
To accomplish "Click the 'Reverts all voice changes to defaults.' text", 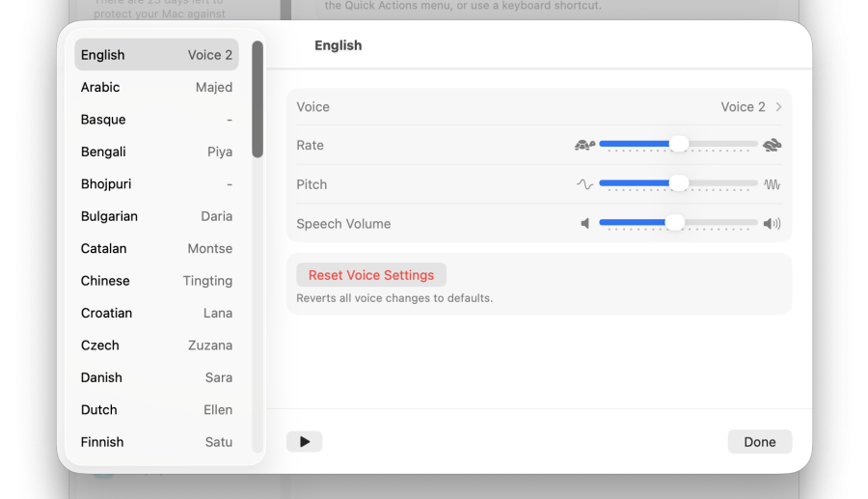I will click(394, 298).
